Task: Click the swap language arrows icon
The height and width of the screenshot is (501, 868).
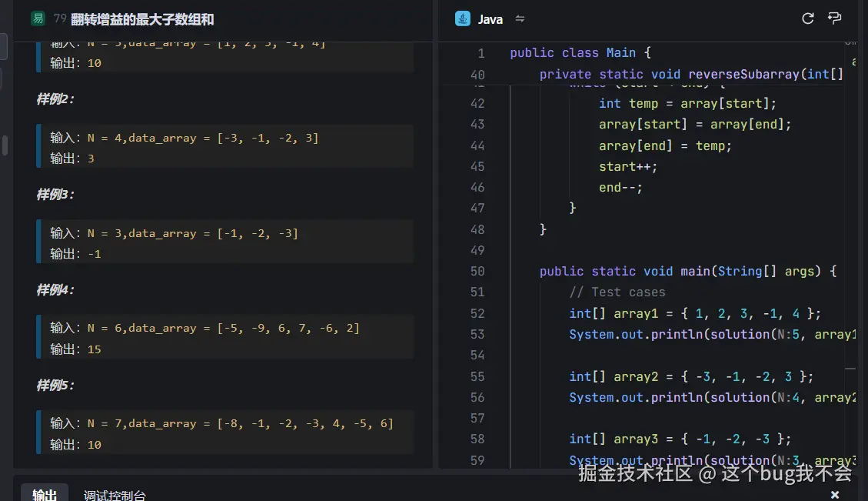Action: [520, 19]
